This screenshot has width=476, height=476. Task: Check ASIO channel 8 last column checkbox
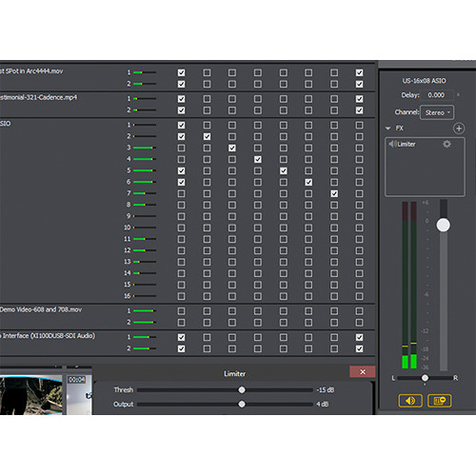359,205
